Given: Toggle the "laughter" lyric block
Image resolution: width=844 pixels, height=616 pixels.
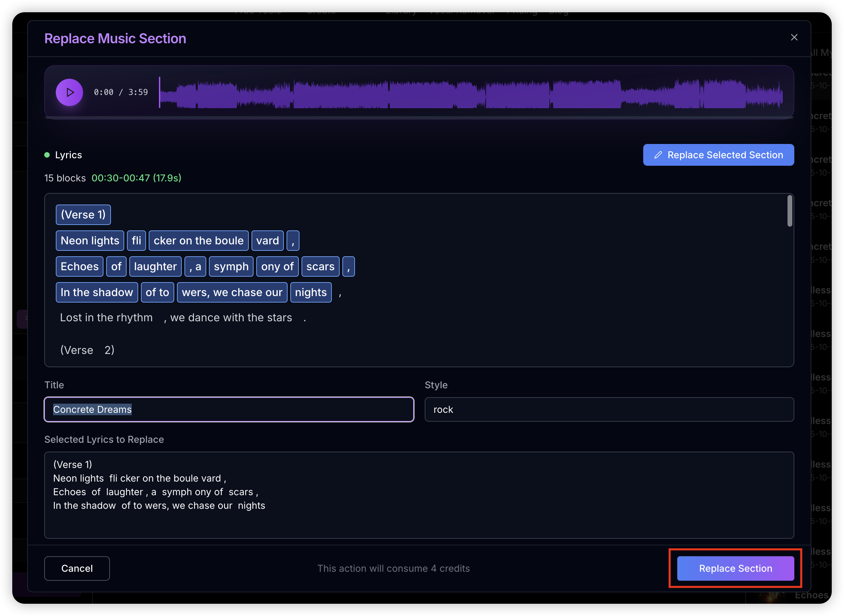Looking at the screenshot, I should pyautogui.click(x=155, y=266).
